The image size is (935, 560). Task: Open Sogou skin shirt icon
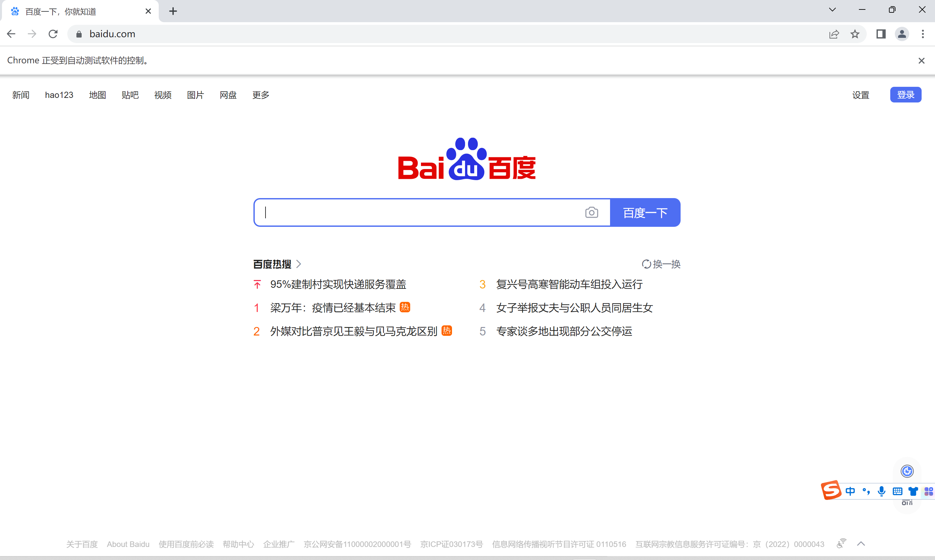pyautogui.click(x=913, y=491)
